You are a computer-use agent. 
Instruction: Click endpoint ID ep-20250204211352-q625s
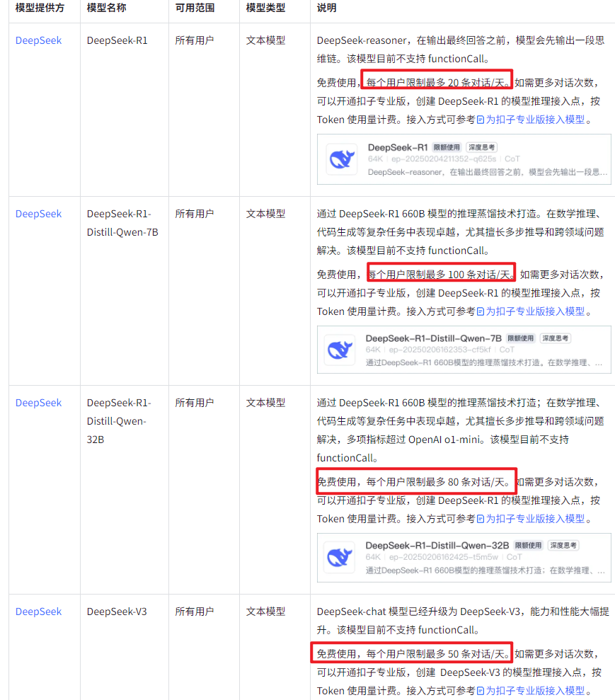(x=444, y=159)
